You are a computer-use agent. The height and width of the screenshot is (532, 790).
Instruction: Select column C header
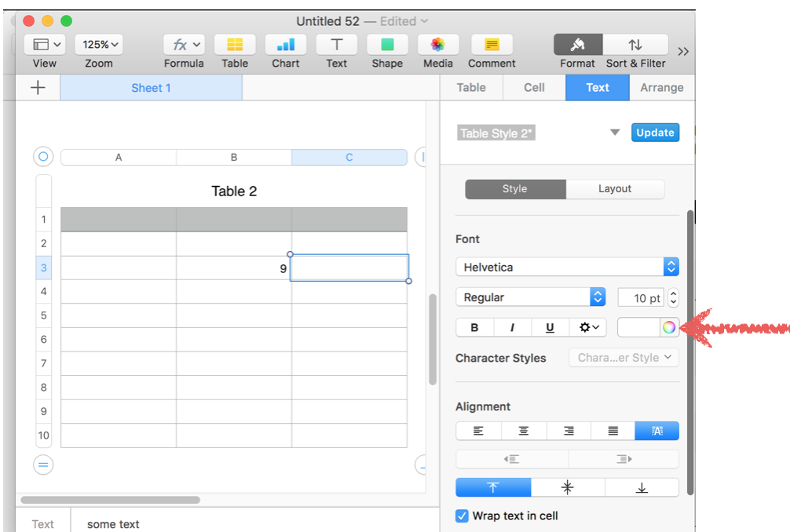pyautogui.click(x=349, y=157)
